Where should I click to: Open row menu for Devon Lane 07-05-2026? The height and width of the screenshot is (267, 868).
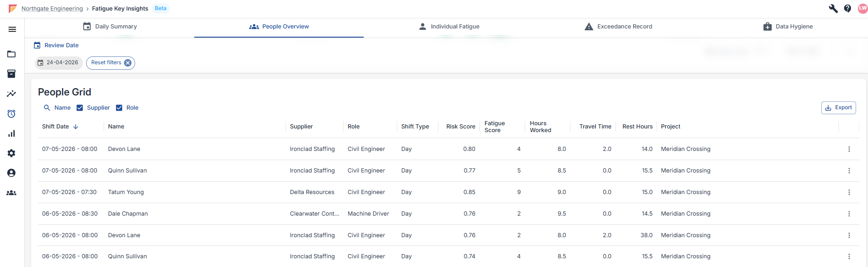coord(849,149)
